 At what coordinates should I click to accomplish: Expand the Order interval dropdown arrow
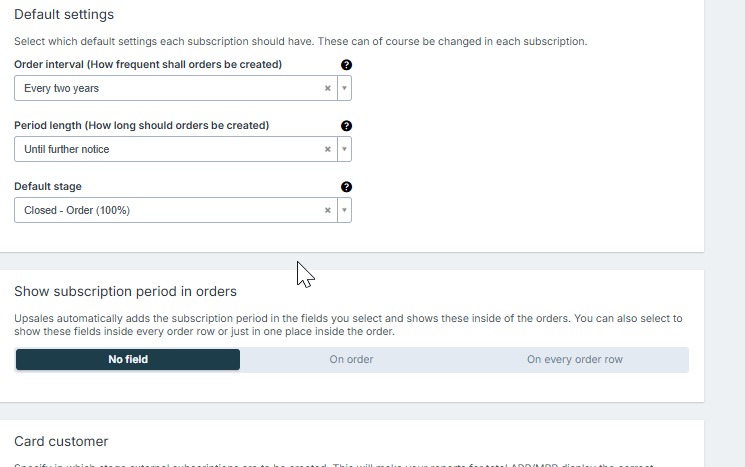click(x=344, y=88)
